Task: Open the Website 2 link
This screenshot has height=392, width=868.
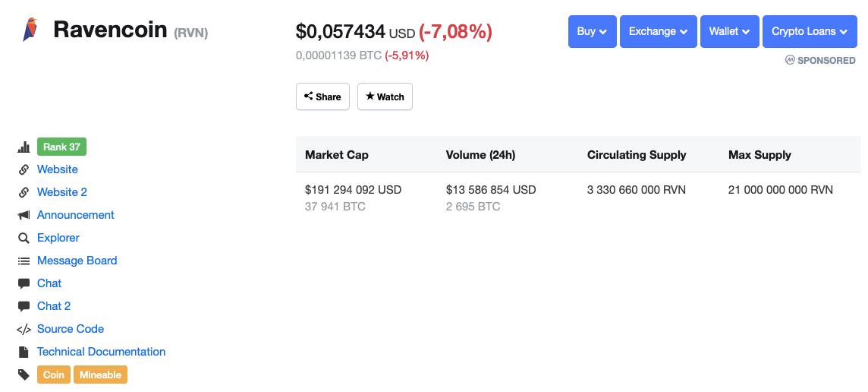Action: [62, 192]
